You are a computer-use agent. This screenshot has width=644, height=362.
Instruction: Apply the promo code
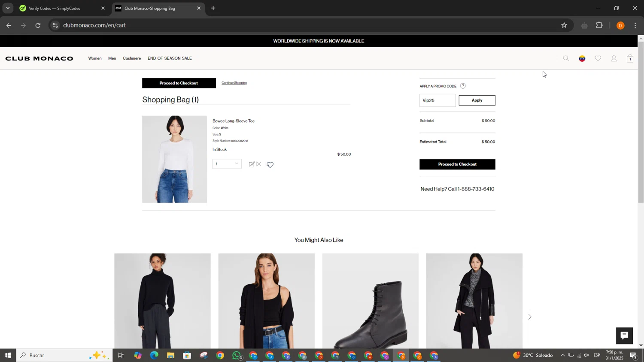[x=477, y=100]
